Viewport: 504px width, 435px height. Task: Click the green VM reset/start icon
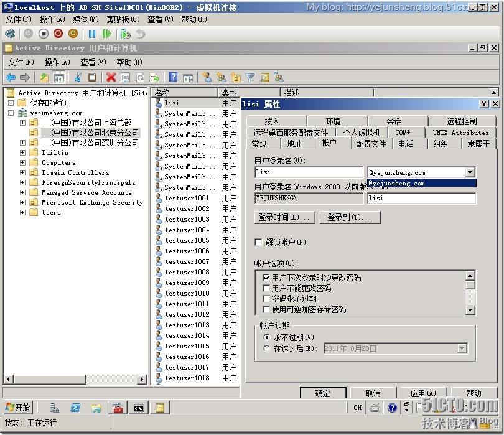coord(107,34)
